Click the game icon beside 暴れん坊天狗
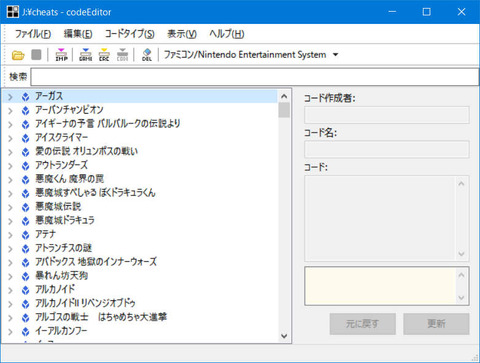The width and height of the screenshot is (480, 363). tap(25, 276)
